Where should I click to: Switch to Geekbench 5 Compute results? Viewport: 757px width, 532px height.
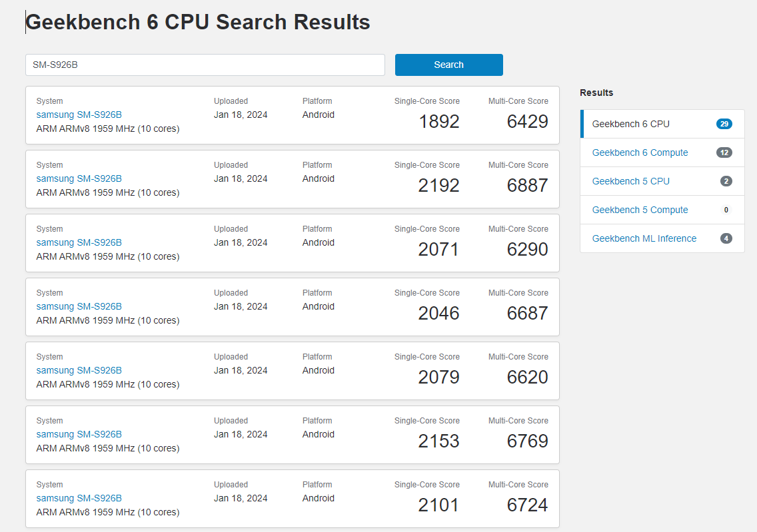(x=640, y=210)
